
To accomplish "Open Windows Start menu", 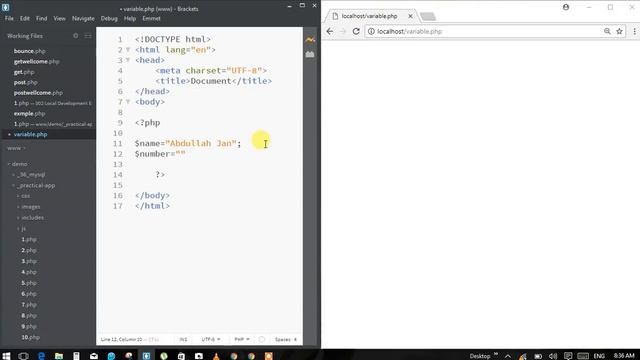I will (x=6, y=356).
